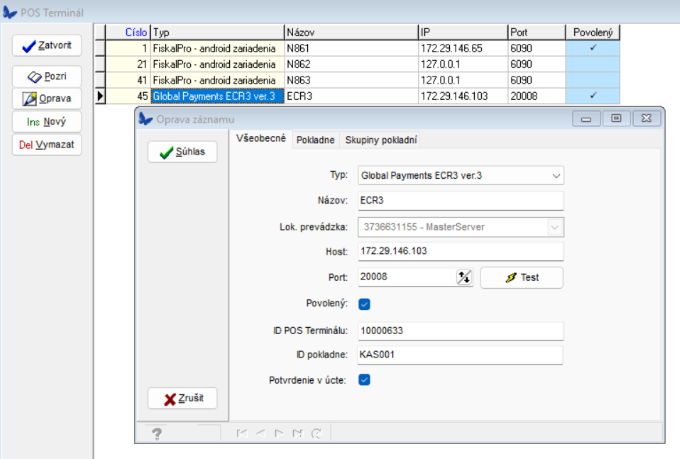Image resolution: width=680 pixels, height=459 pixels.
Task: Switch to the Všeobecné tab
Action: [x=261, y=138]
